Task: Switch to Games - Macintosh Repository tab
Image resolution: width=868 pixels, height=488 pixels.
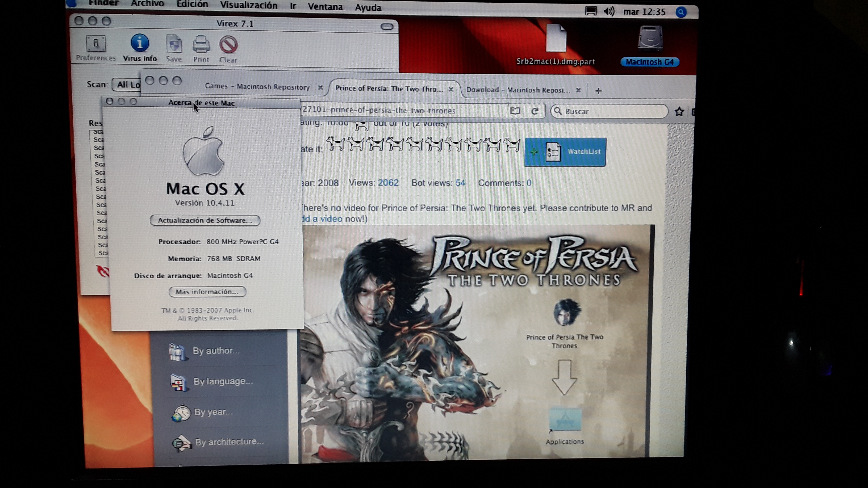Action: point(257,87)
